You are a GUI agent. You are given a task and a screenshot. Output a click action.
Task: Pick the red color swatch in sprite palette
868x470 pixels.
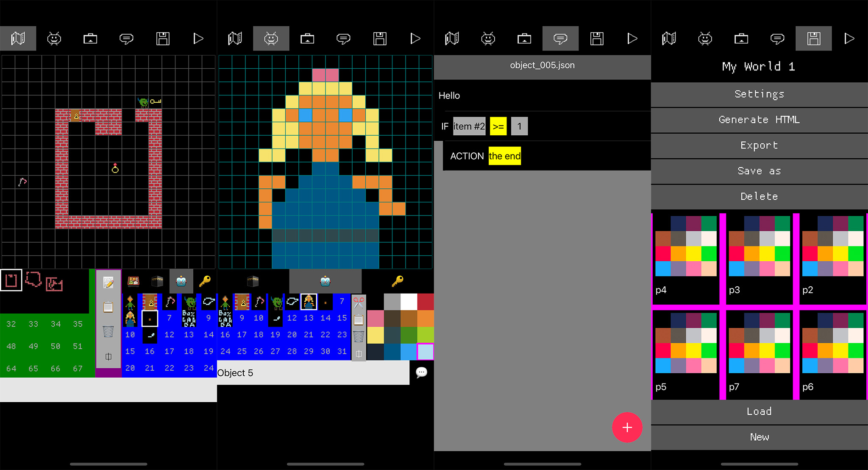click(426, 302)
